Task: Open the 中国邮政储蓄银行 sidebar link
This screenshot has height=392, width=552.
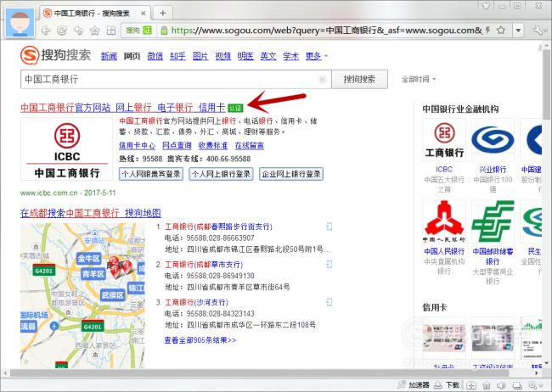Action: click(493, 256)
